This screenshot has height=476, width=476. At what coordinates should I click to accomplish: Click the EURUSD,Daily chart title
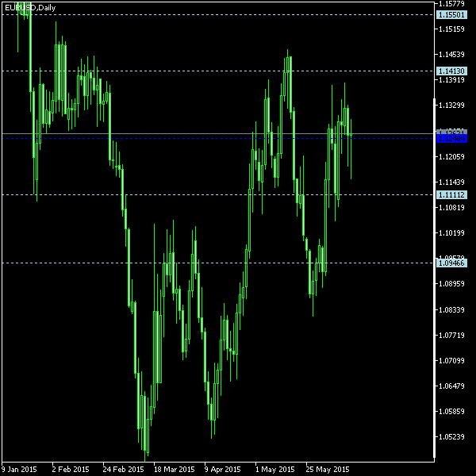tap(30, 8)
